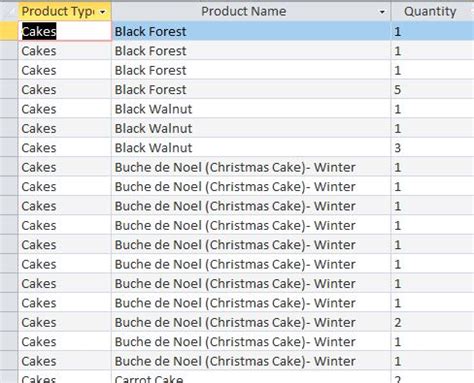Click the quantity cell in the highlighted first row
The height and width of the screenshot is (383, 474).
433,31
